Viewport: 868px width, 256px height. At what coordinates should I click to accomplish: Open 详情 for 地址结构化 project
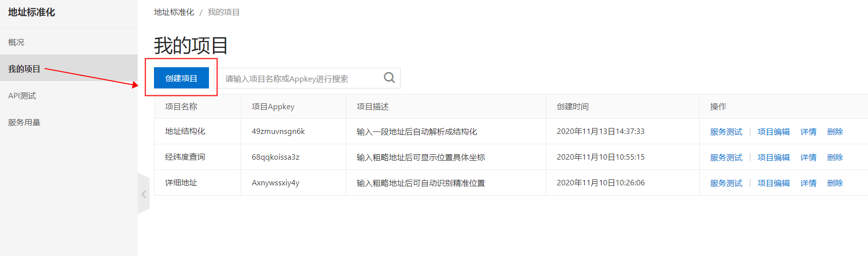[x=808, y=131]
